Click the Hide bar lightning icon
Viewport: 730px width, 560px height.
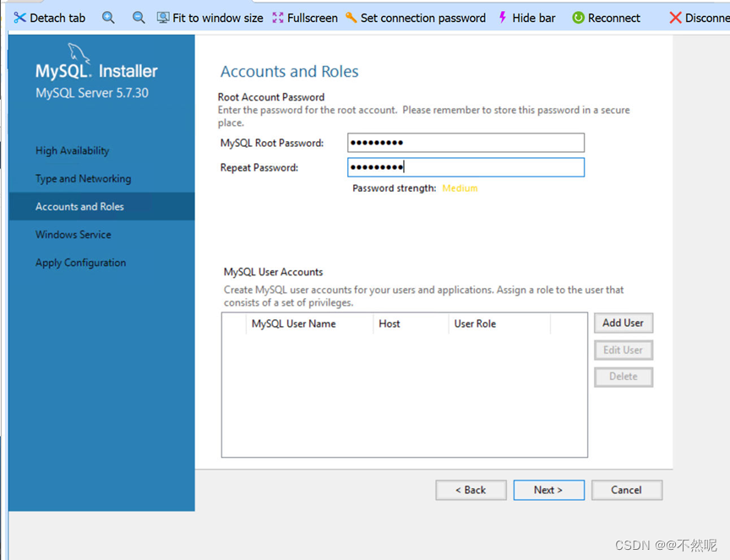click(x=503, y=18)
